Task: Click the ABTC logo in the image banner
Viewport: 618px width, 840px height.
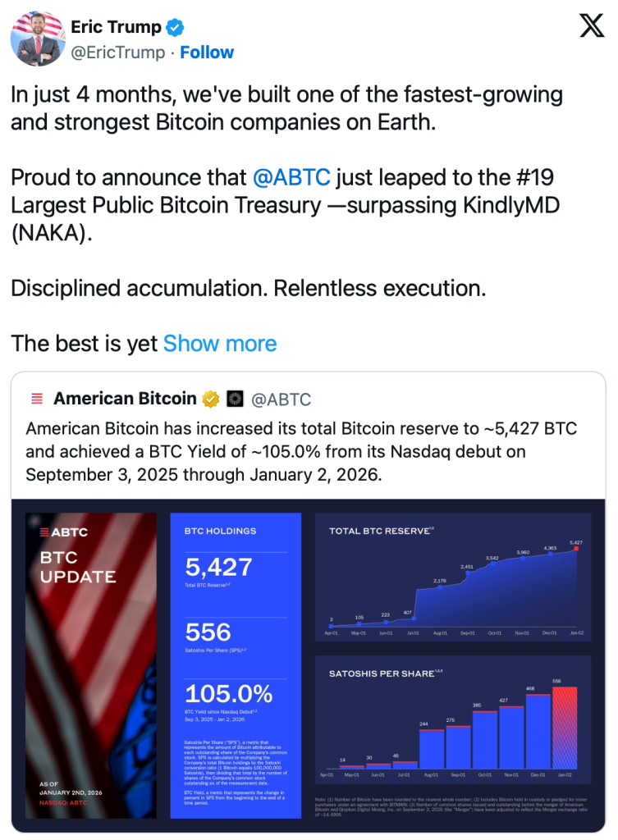Action: pos(64,532)
